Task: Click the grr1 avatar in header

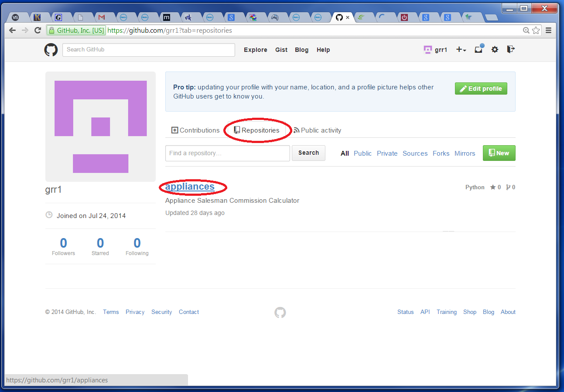Action: [427, 50]
